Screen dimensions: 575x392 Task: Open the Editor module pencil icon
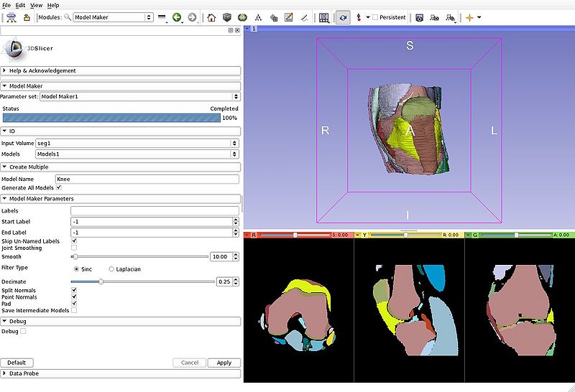[289, 17]
